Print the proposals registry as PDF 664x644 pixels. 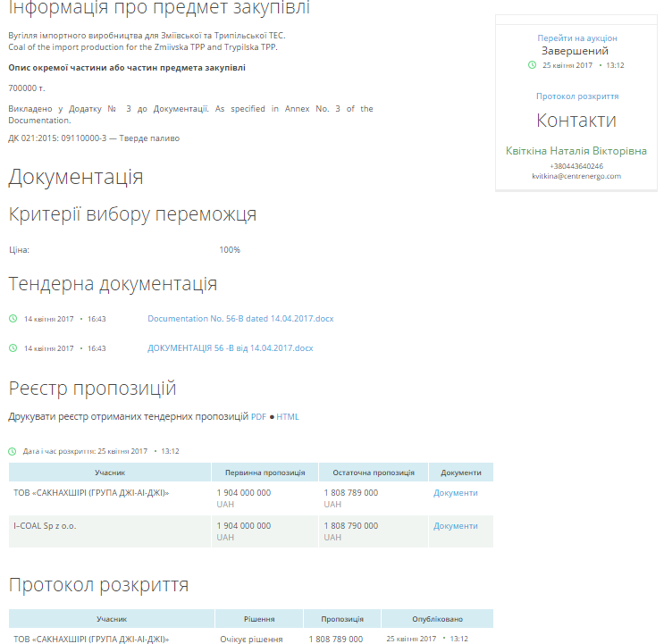click(x=258, y=417)
